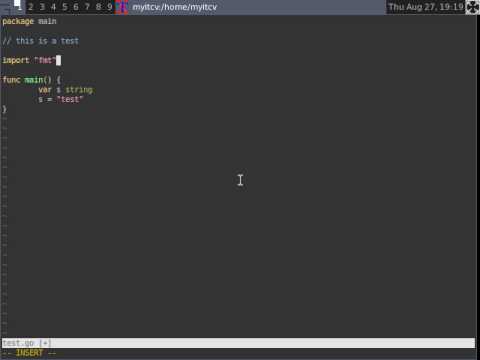The height and width of the screenshot is (360, 480).
Task: Click the terminal icon in taskbar
Action: [122, 7]
